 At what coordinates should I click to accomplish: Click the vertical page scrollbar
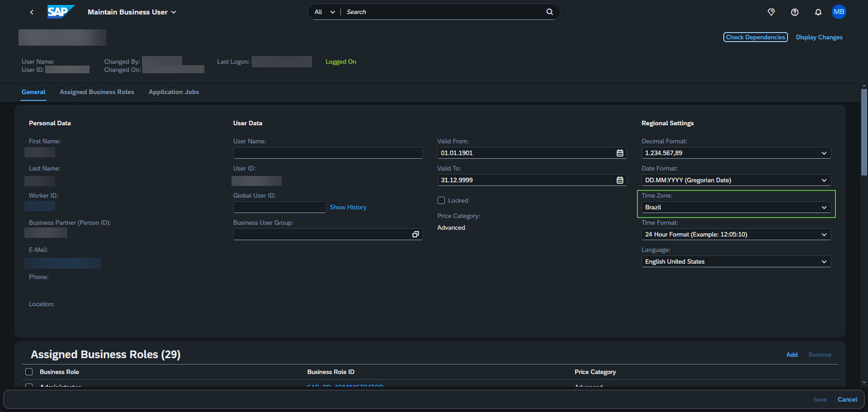864,132
